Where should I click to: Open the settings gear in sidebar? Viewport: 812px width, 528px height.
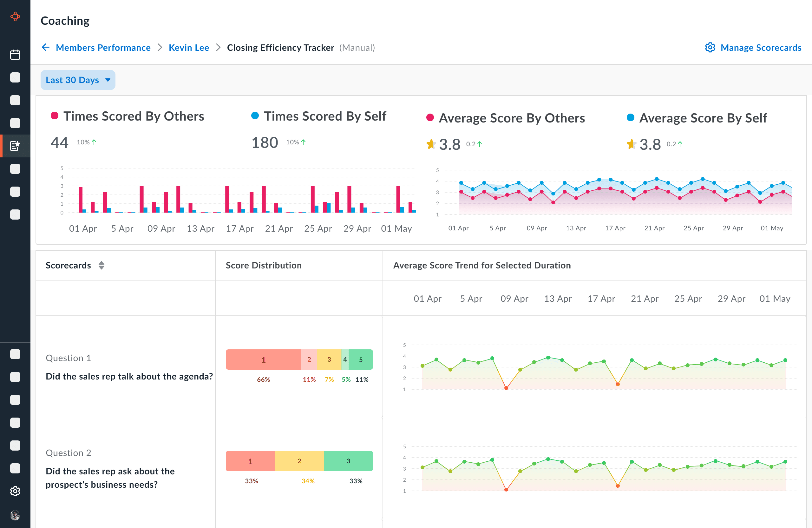pos(15,491)
